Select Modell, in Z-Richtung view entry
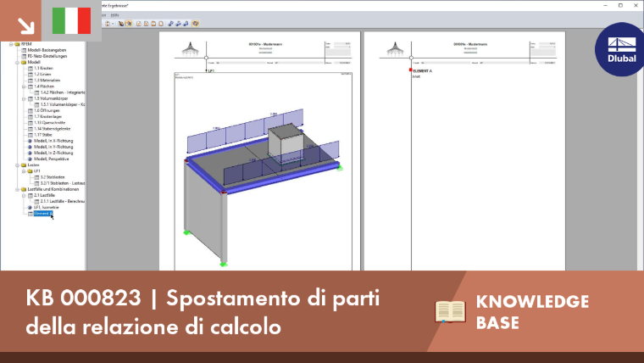644x363 pixels. (53, 153)
